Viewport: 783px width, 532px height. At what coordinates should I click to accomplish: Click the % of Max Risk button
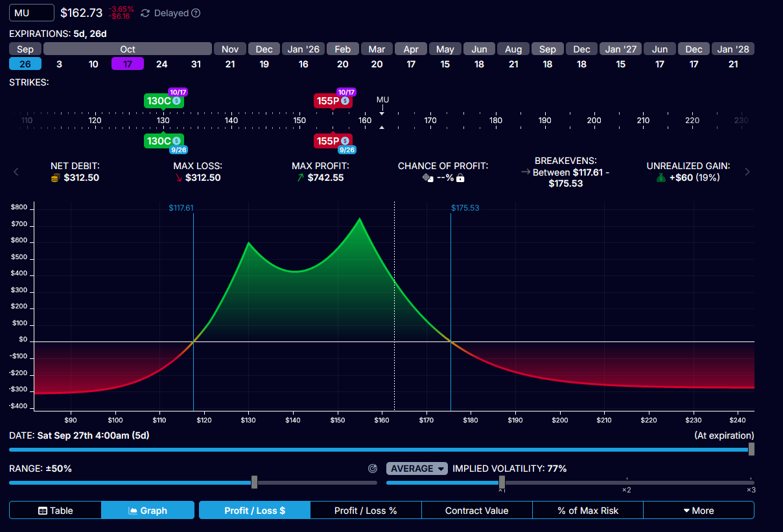click(587, 510)
